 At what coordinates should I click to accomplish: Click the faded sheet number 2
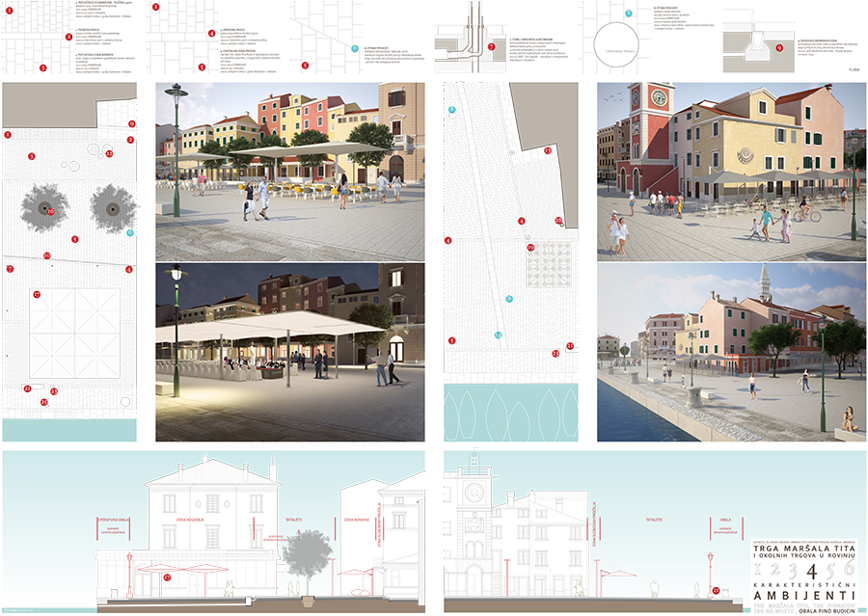[775, 570]
